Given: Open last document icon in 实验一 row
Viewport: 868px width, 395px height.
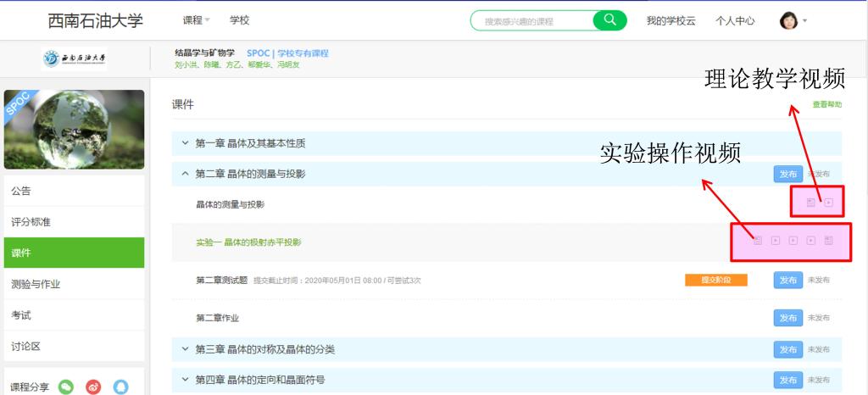Looking at the screenshot, I should pyautogui.click(x=828, y=241).
